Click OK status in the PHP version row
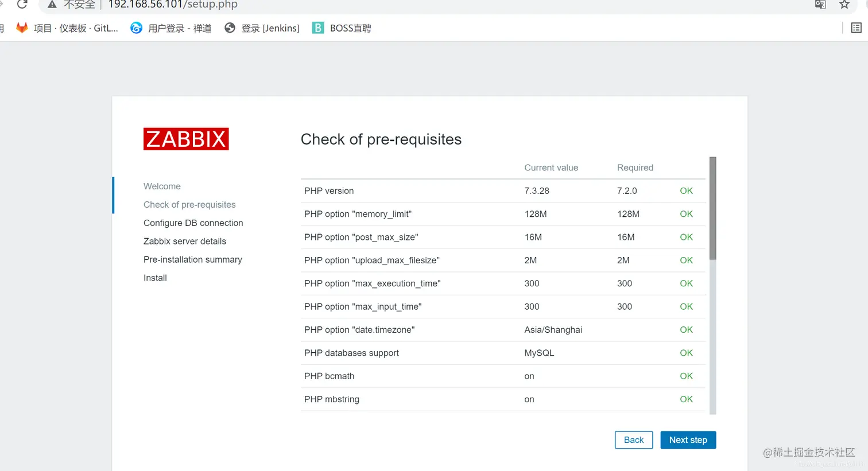The image size is (868, 471). coord(686,191)
